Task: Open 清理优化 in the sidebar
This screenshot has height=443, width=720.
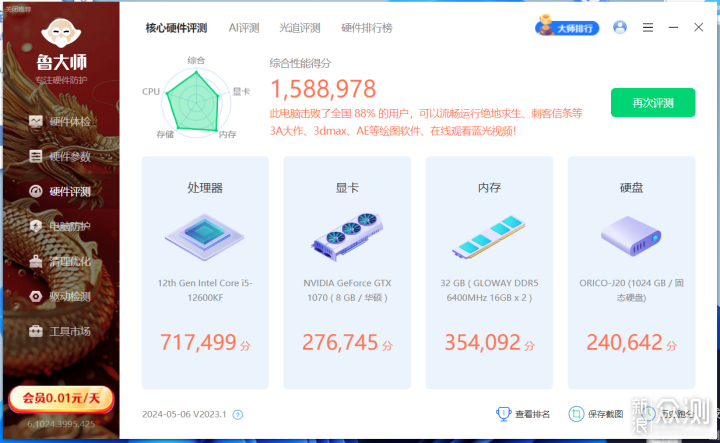Action: [x=60, y=262]
